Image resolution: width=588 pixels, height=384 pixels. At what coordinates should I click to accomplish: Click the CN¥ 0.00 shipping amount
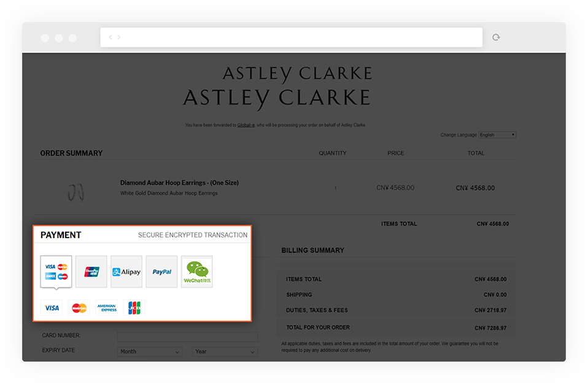[x=495, y=295]
